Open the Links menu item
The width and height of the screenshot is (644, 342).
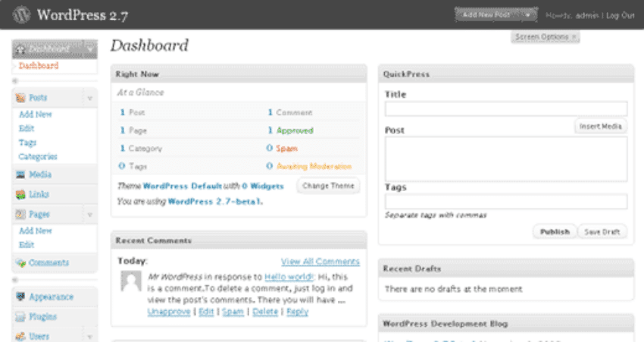coord(39,194)
